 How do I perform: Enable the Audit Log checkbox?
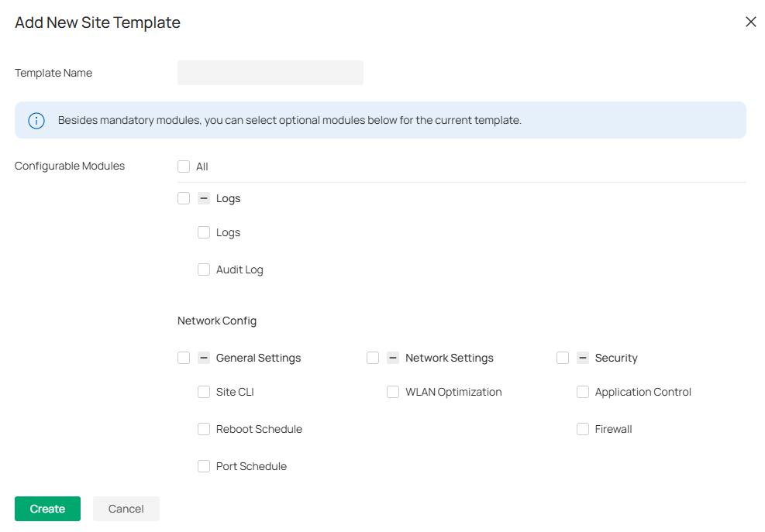[x=203, y=269]
